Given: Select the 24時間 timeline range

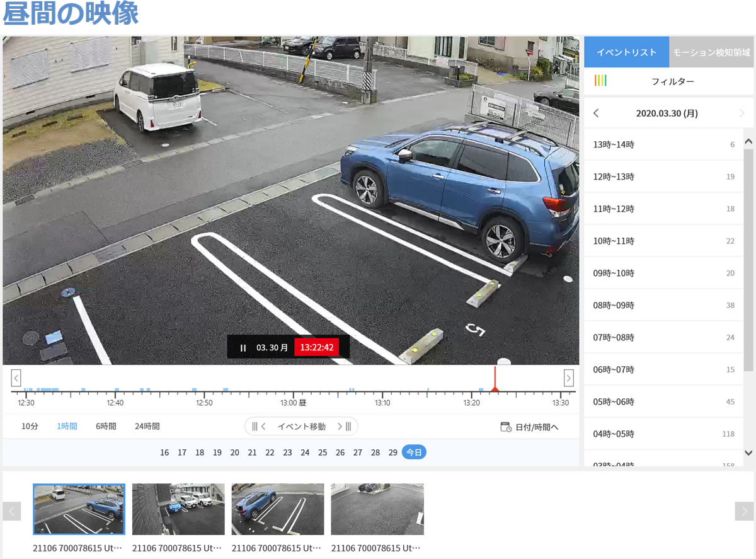Looking at the screenshot, I should click(x=147, y=427).
